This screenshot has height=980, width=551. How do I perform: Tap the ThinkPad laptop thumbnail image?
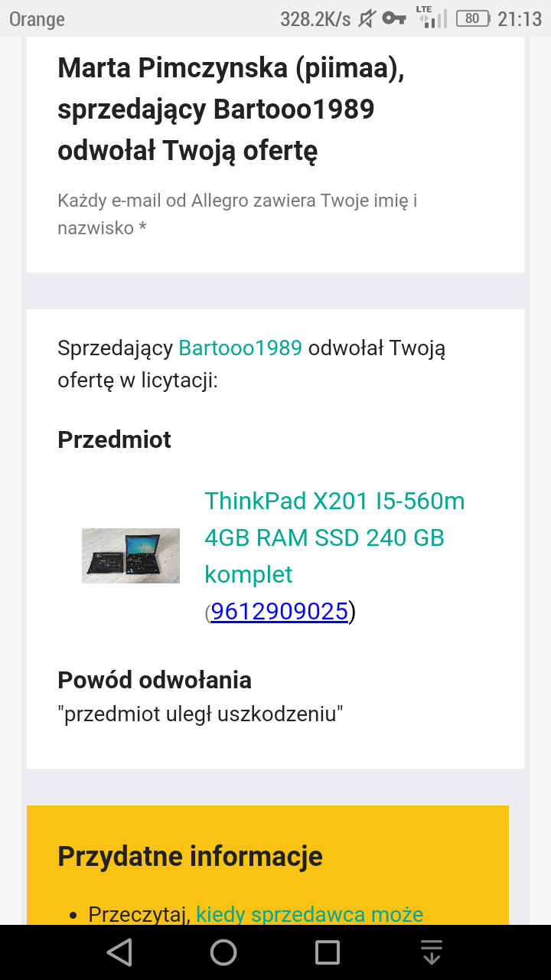[x=131, y=556]
